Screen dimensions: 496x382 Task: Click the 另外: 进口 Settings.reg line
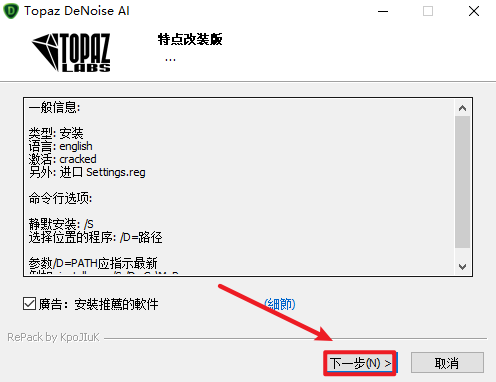[x=87, y=172]
